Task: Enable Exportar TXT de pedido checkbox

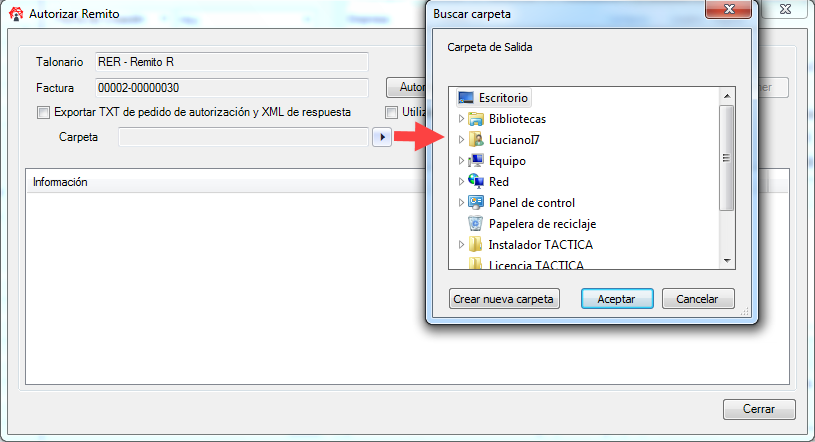Action: [x=44, y=112]
